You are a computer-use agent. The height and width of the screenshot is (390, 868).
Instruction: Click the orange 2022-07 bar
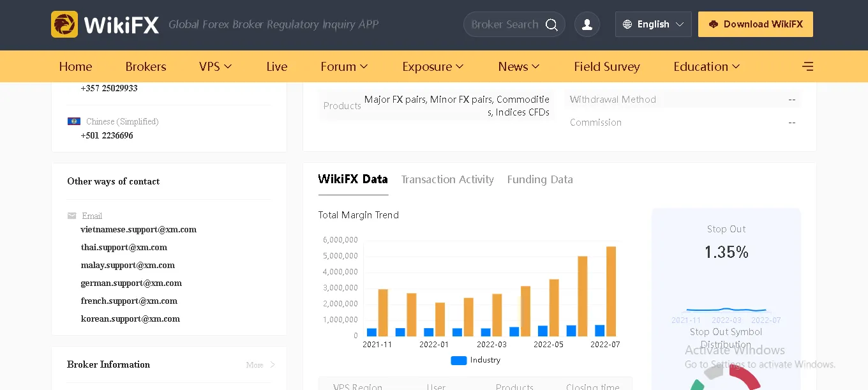coord(611,291)
